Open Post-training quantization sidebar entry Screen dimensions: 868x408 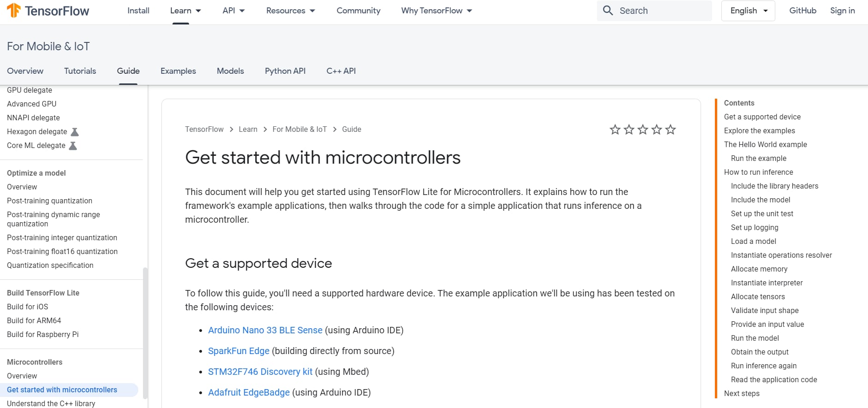(49, 201)
